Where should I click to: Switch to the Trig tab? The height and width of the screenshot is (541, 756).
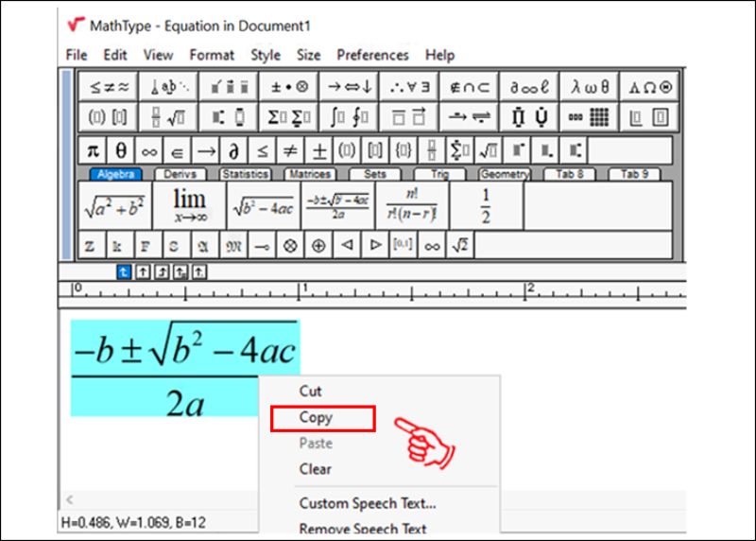[x=439, y=174]
